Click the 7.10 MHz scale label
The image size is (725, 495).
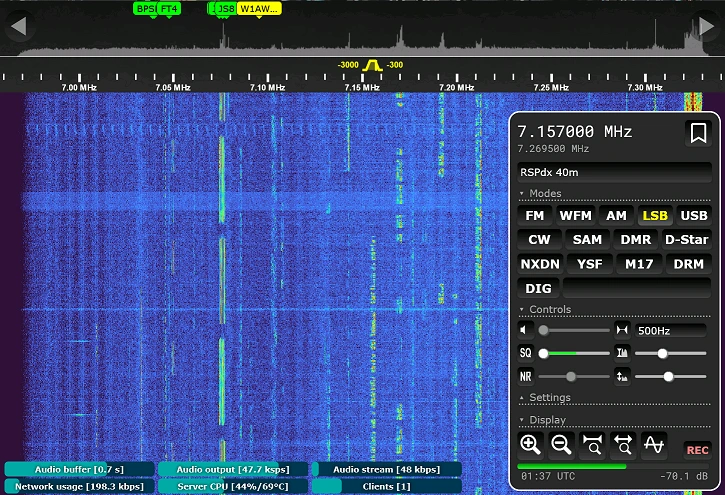[267, 87]
